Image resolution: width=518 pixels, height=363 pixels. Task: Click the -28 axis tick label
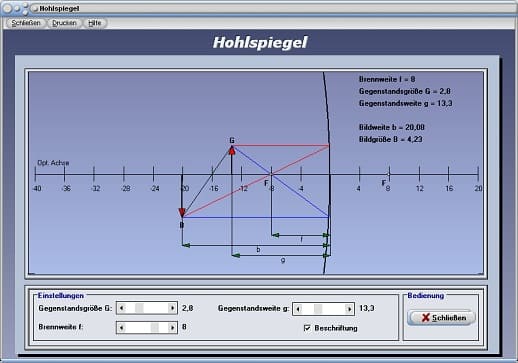[125, 189]
